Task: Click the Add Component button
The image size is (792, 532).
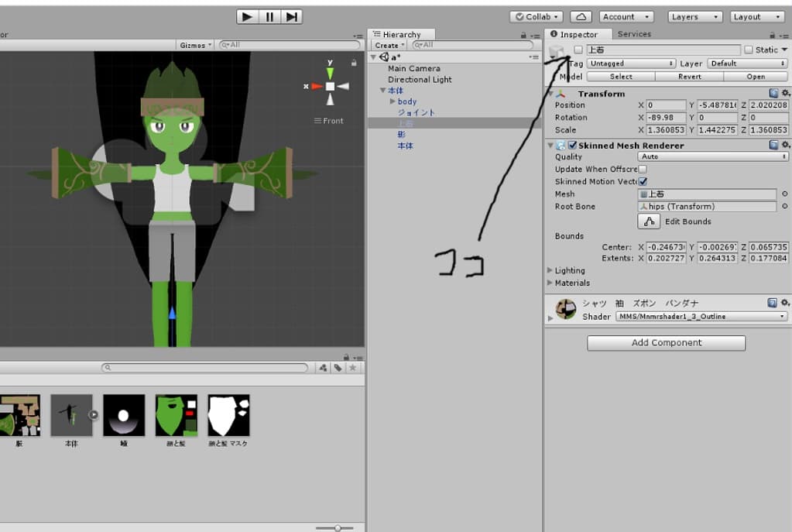Action: (666, 342)
